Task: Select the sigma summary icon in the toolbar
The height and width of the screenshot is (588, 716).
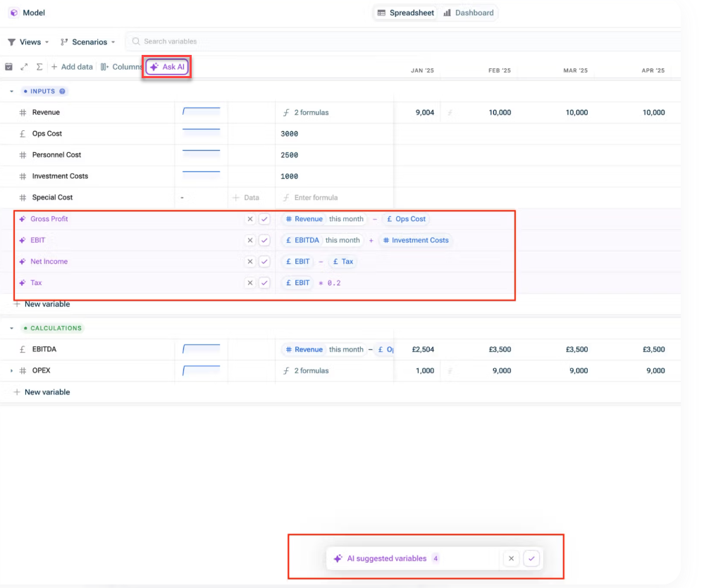Action: coord(39,66)
